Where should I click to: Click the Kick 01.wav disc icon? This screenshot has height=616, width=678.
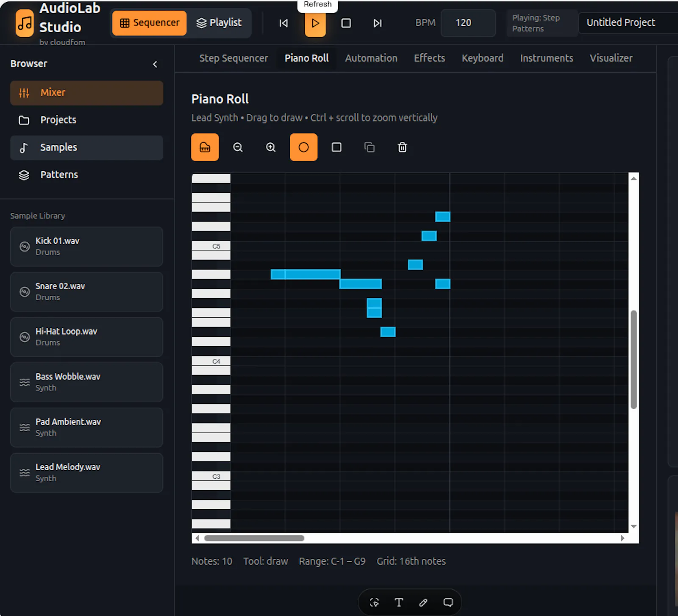(x=25, y=247)
